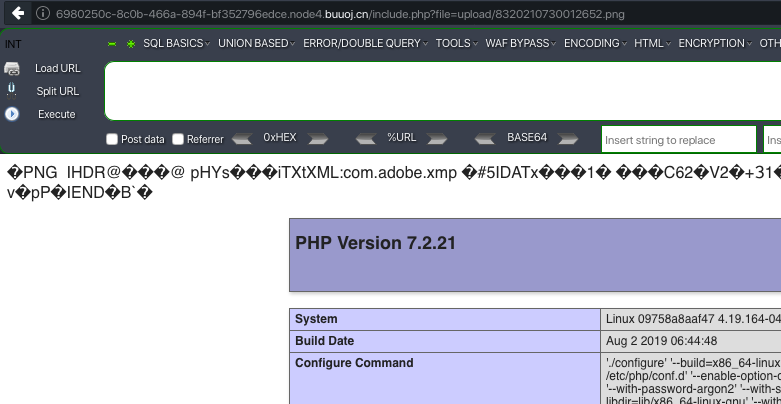Click the green minus icon
781x404 pixels.
click(x=112, y=44)
